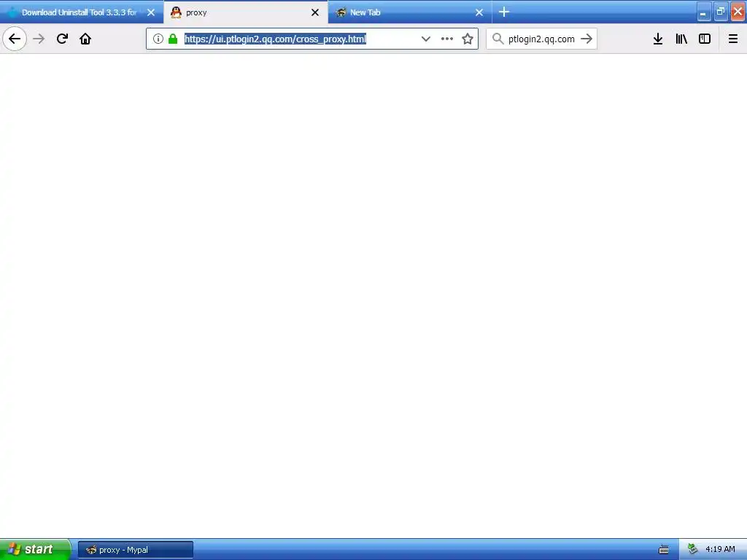
Task: Show site information via the info icon
Action: tap(158, 39)
